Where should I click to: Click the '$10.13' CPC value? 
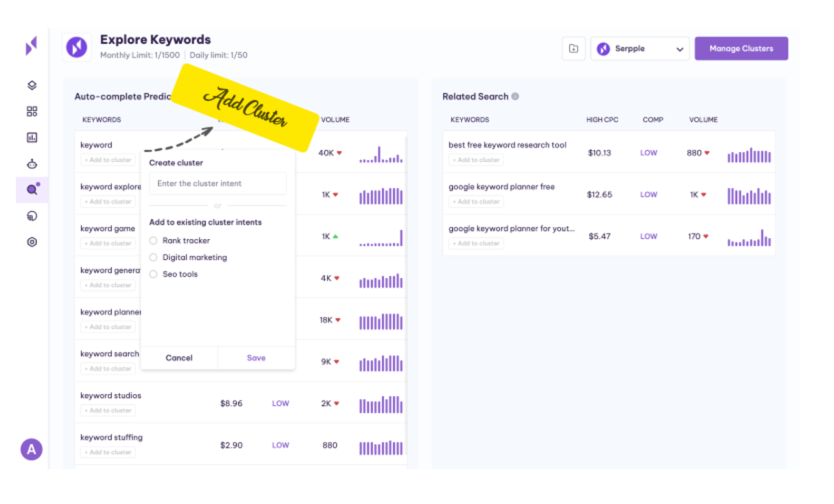coord(599,153)
